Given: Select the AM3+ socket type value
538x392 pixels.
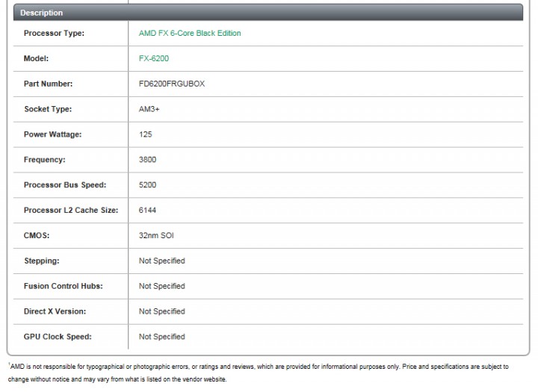Looking at the screenshot, I should click(149, 109).
